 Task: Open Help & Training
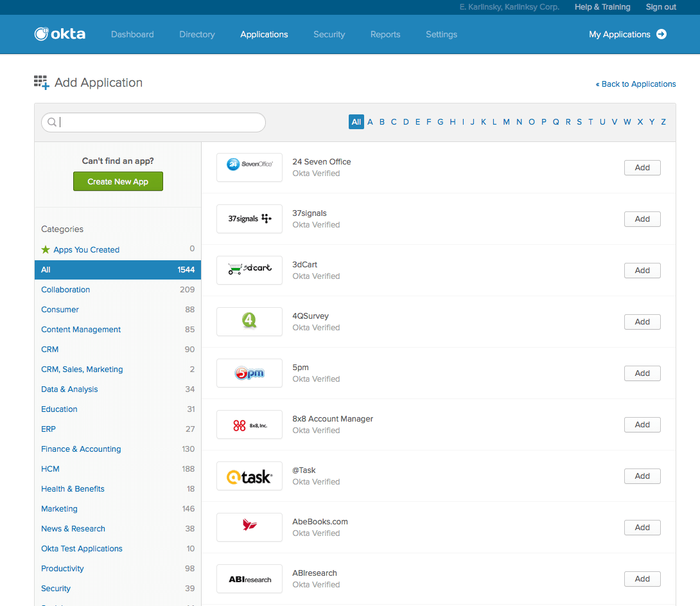[602, 7]
